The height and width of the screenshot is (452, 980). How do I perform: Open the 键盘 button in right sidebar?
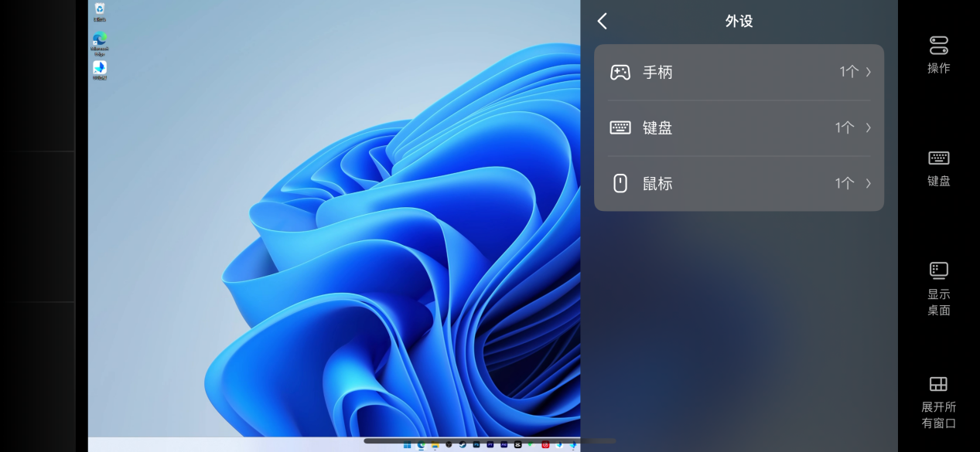938,168
